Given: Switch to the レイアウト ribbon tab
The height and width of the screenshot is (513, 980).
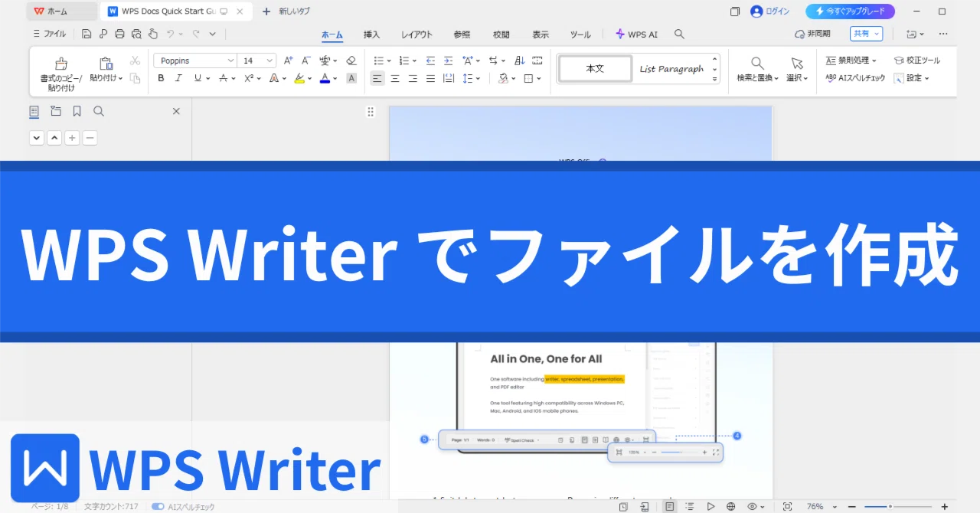Looking at the screenshot, I should point(416,34).
